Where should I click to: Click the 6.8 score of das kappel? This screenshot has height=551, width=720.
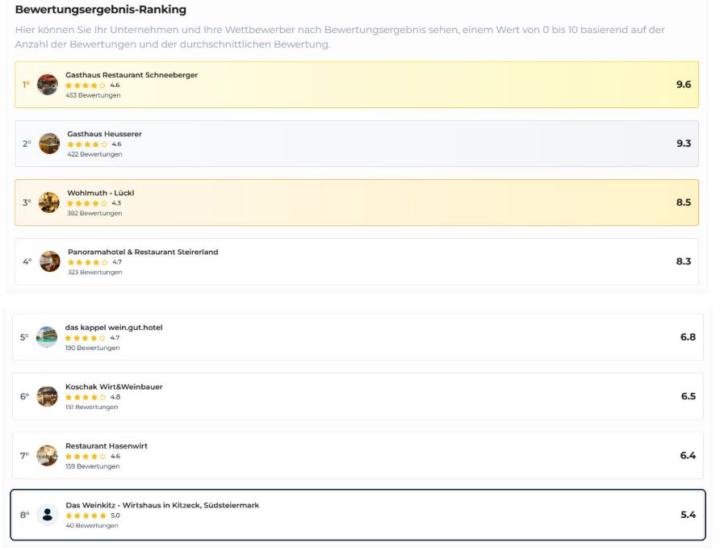[x=688, y=337]
